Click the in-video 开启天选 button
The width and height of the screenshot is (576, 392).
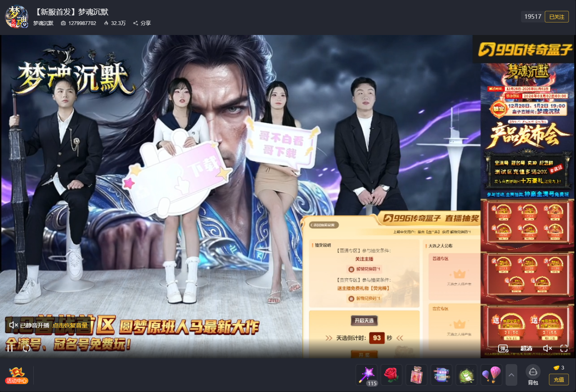tap(364, 320)
